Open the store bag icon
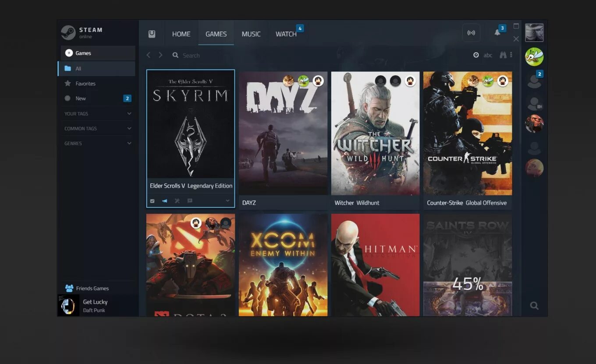 (x=152, y=34)
